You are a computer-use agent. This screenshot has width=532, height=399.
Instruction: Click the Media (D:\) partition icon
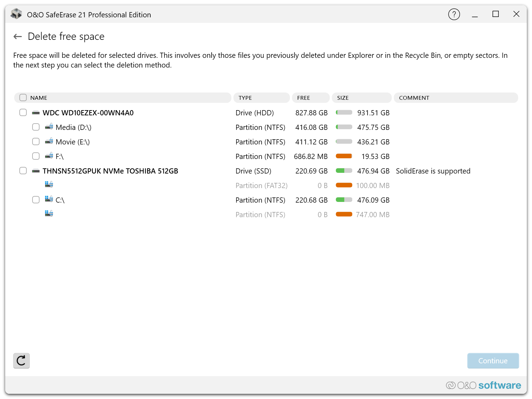click(49, 127)
